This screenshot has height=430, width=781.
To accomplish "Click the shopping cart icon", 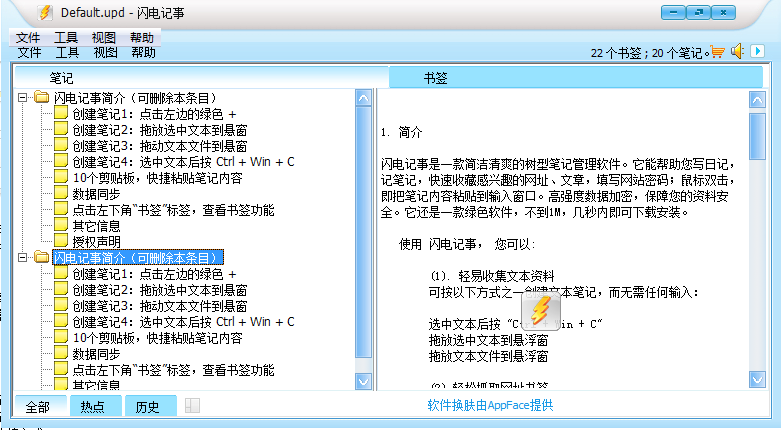I will pos(716,52).
